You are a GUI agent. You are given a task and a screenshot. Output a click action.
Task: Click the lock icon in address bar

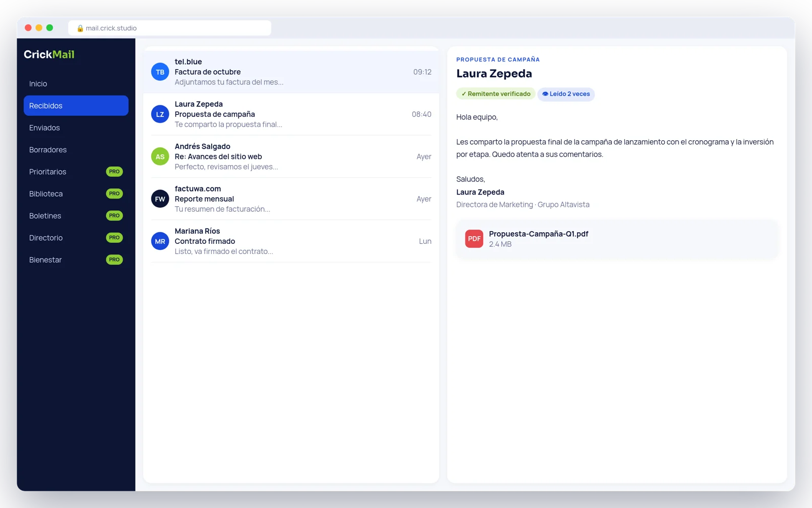80,28
